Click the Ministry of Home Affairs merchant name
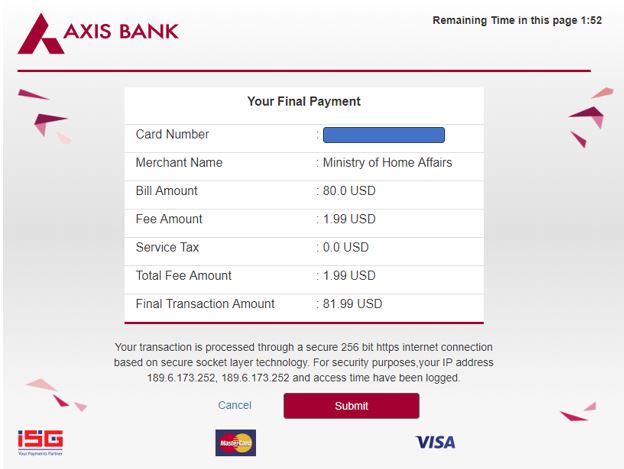624x469 pixels. [387, 163]
